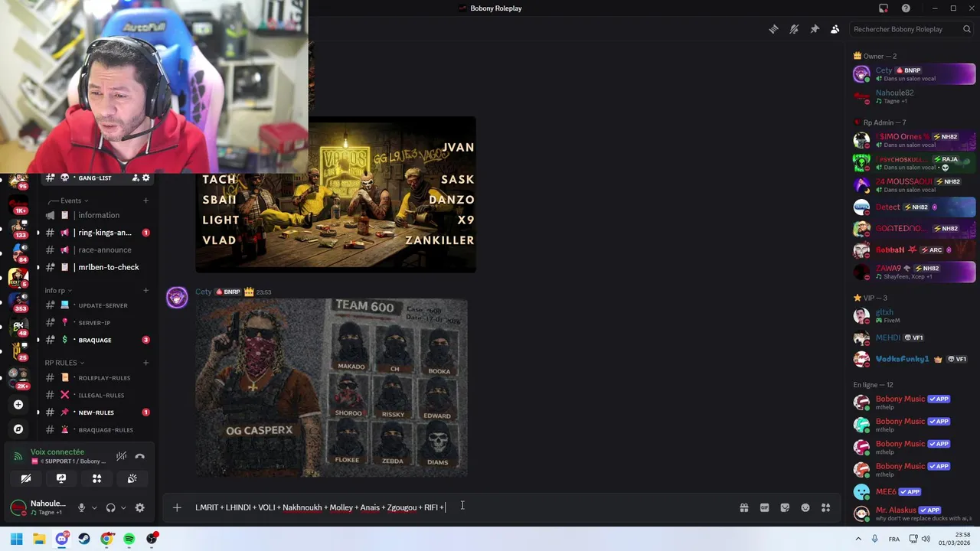Open the inbox icon in title bar
Screen dimensions: 980x551
(x=884, y=8)
